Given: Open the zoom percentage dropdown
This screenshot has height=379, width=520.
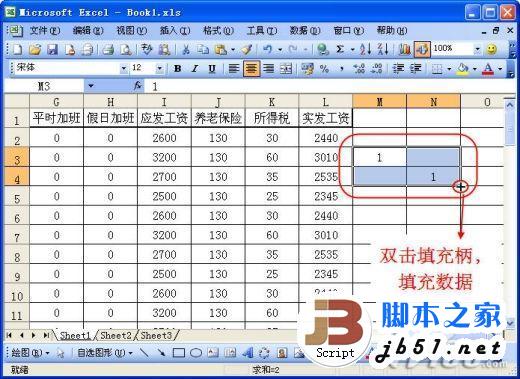Looking at the screenshot, I should pyautogui.click(x=477, y=50).
